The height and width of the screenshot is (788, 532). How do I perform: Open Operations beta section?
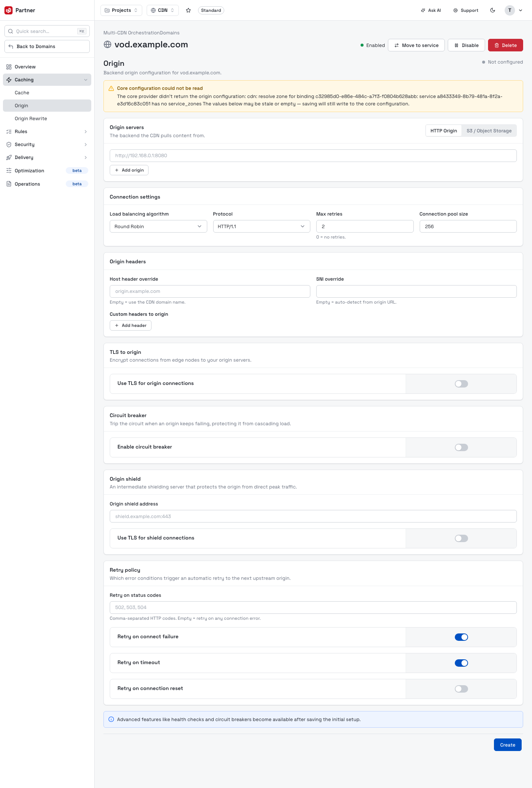47,184
